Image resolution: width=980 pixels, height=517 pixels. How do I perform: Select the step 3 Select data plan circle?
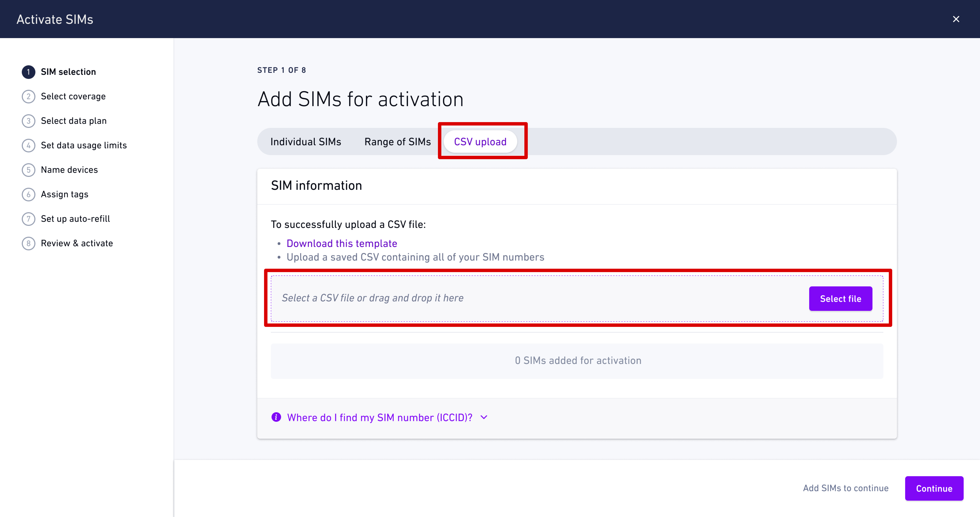click(x=29, y=121)
